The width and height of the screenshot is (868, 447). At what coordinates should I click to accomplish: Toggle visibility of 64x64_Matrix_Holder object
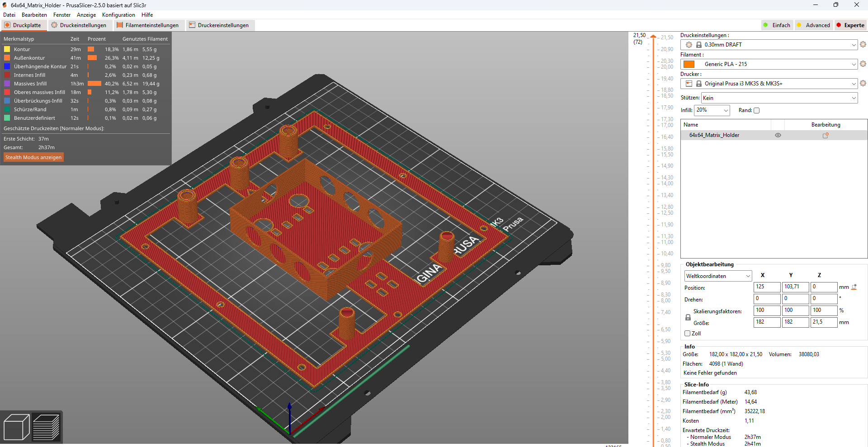pyautogui.click(x=778, y=135)
